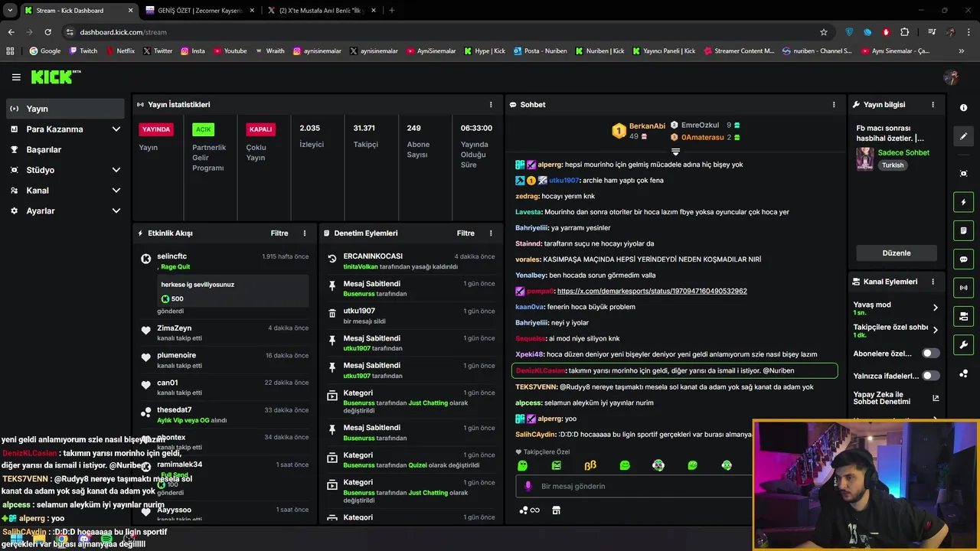
Task: Click the shop icon below message box
Action: (x=557, y=510)
